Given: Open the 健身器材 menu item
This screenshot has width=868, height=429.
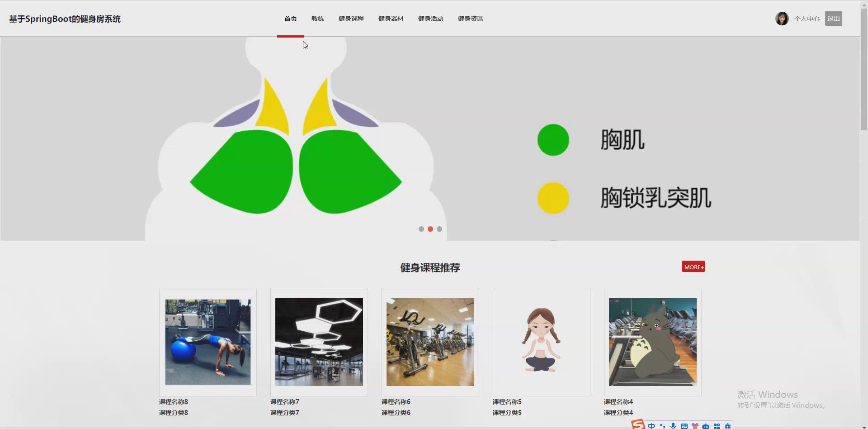Looking at the screenshot, I should (x=391, y=19).
